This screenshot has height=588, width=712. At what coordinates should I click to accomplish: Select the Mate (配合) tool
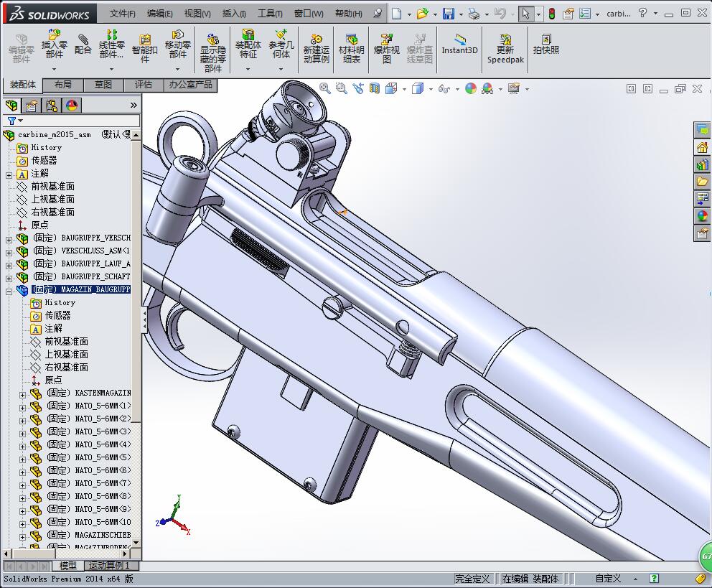click(83, 44)
